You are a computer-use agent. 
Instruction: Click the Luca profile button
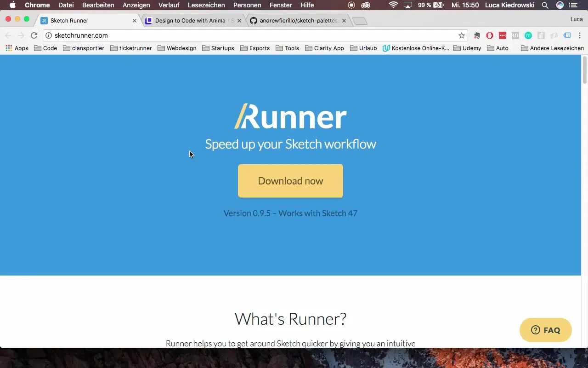click(x=577, y=19)
